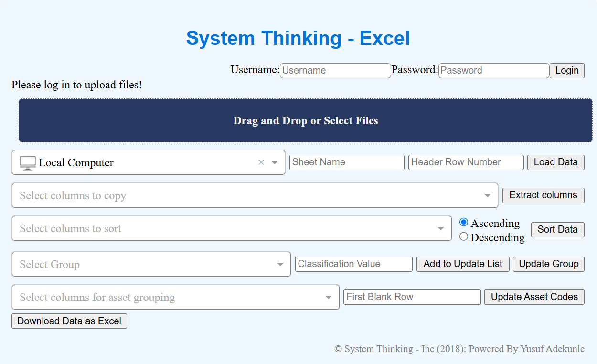The width and height of the screenshot is (597, 364).
Task: Focus the Sheet Name input field
Action: 347,162
